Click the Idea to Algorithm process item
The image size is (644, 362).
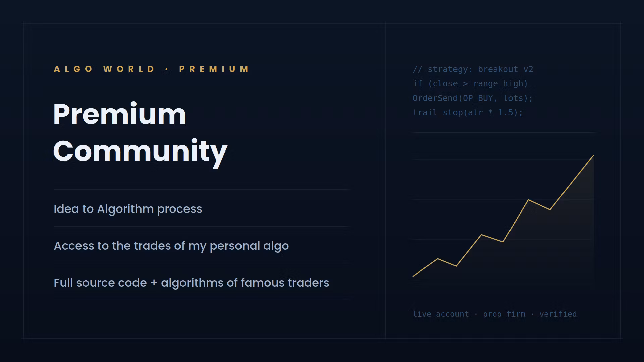pyautogui.click(x=128, y=209)
